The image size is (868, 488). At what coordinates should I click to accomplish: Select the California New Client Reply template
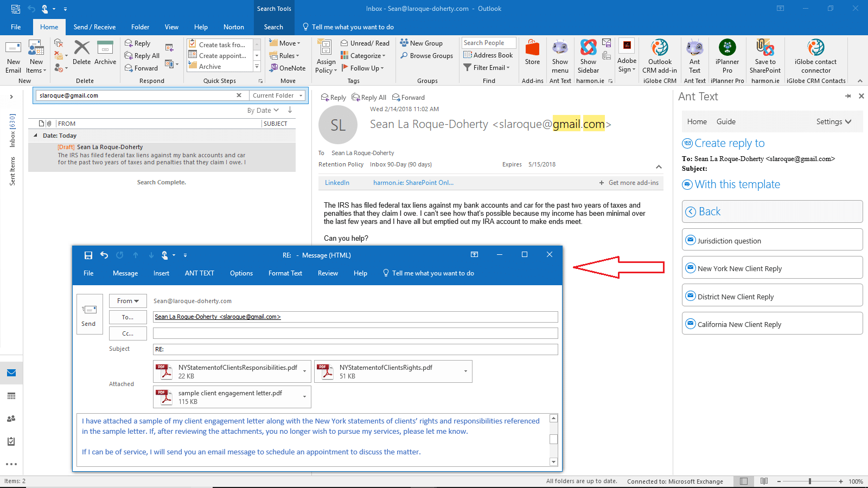point(771,323)
